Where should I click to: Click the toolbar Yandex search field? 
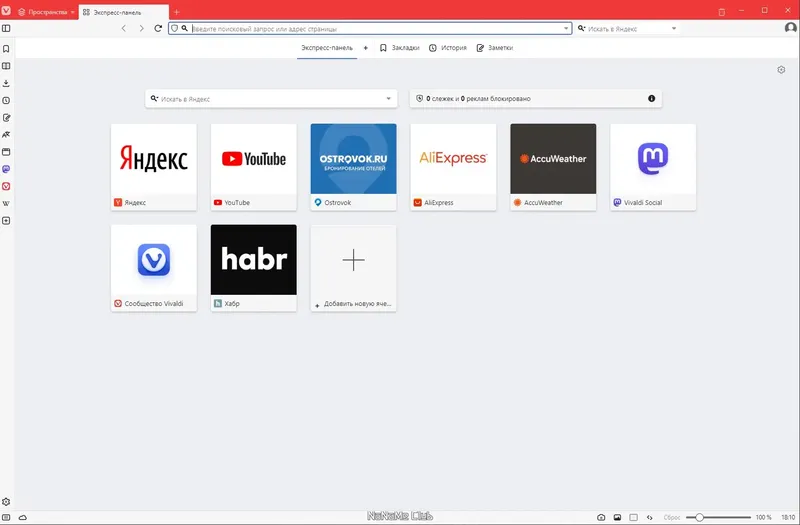628,29
